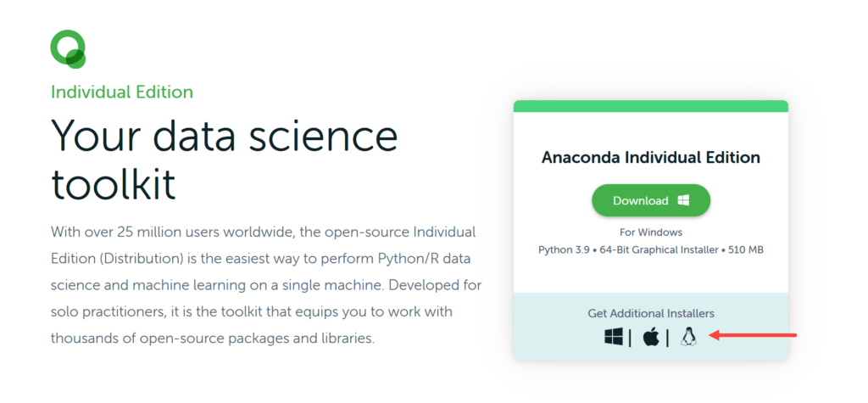Choose the Linux penguin installer icon
The width and height of the screenshot is (868, 403).
(x=687, y=337)
